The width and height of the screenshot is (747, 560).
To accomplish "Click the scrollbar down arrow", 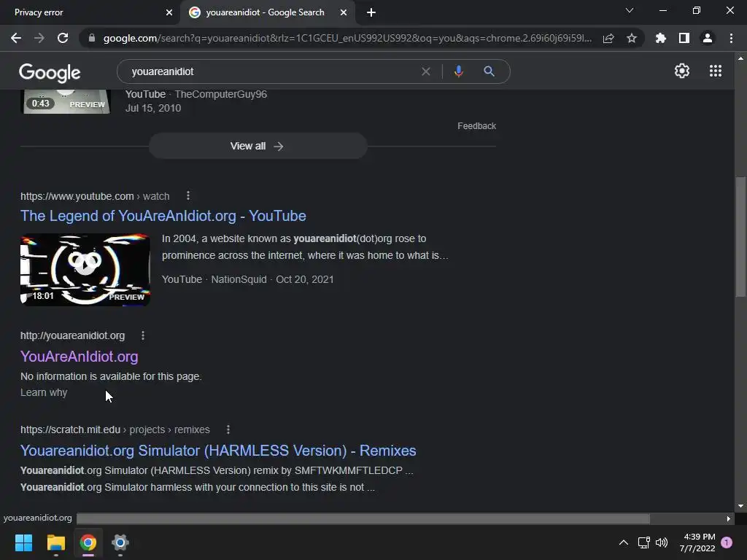I will pyautogui.click(x=740, y=506).
